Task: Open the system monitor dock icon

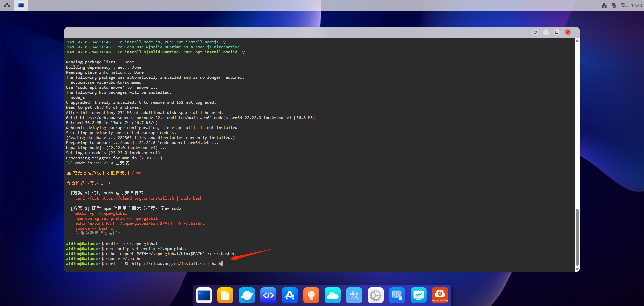Action: (x=419, y=295)
